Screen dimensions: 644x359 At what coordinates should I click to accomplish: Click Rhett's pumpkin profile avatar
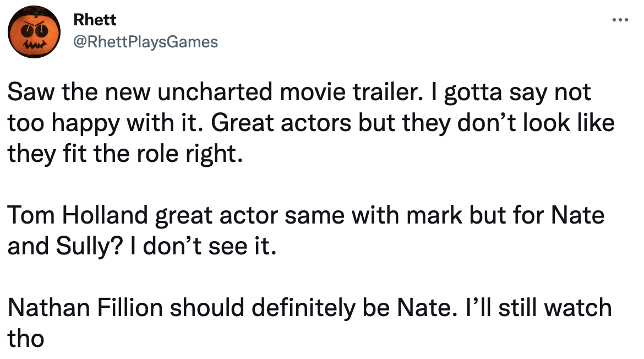34,34
